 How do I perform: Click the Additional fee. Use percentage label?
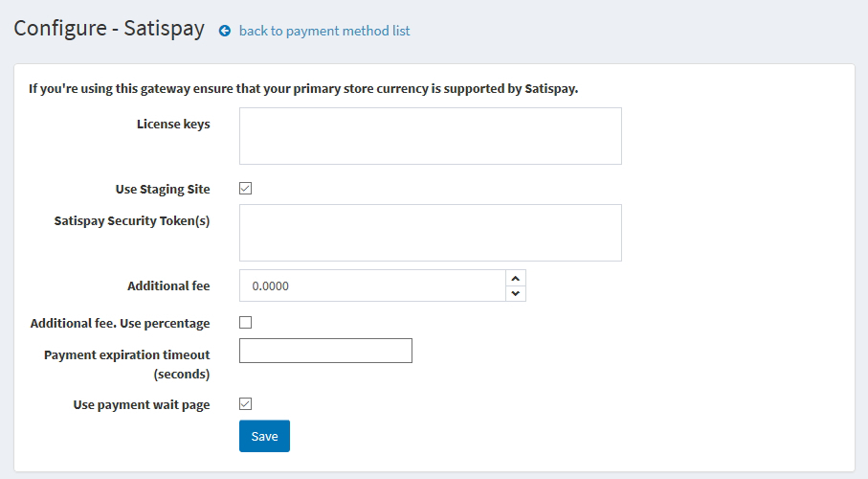[121, 323]
